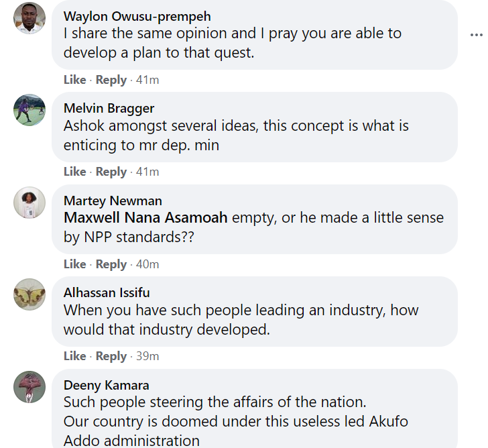Open Waylon Owusu-prempeh's profile picture
Image resolution: width=488 pixels, height=448 pixels.
pyautogui.click(x=29, y=18)
